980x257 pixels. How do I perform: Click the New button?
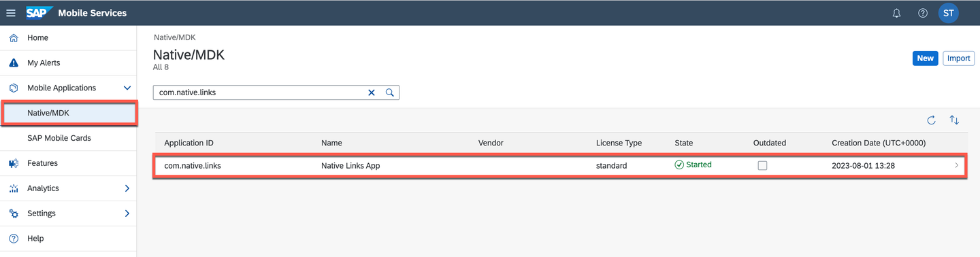click(925, 58)
